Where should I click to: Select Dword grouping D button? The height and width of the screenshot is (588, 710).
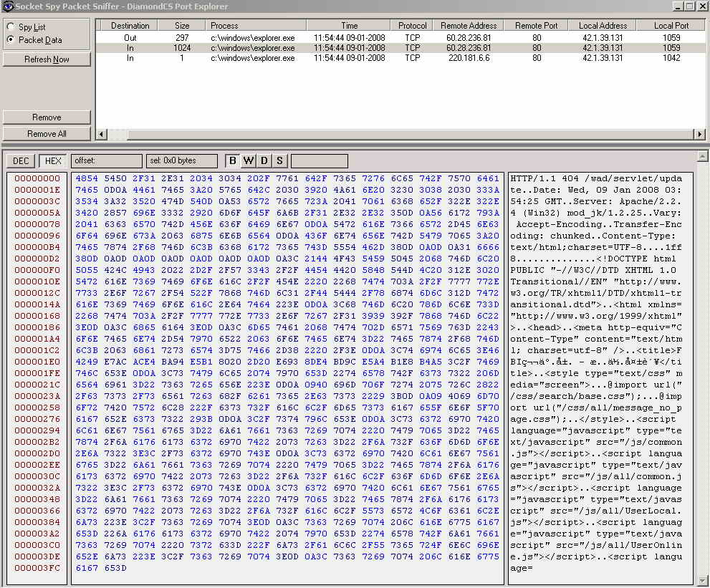pyautogui.click(x=264, y=161)
